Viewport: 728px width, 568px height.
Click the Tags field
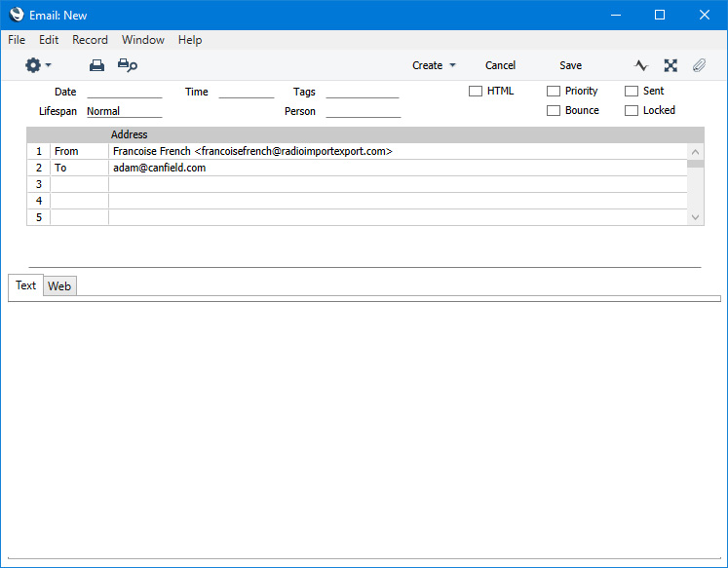point(363,92)
